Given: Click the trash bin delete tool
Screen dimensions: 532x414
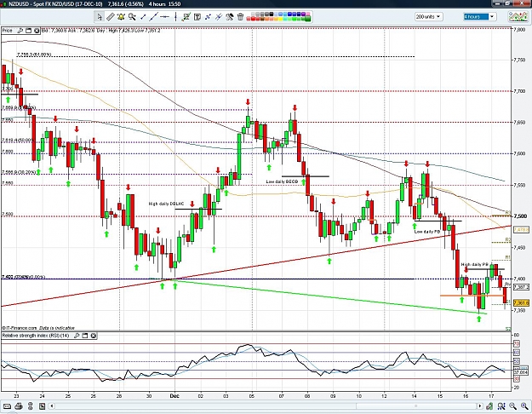Looking at the screenshot, I should click(x=240, y=17).
